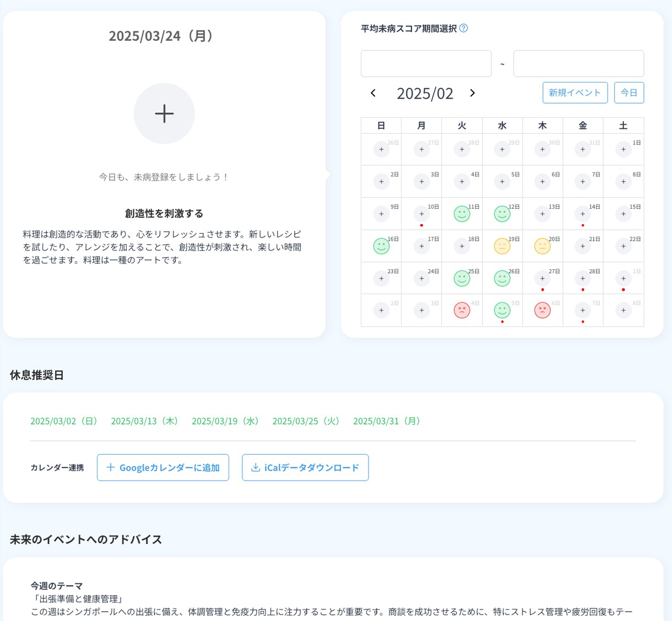Image resolution: width=672 pixels, height=621 pixels.
Task: Click Googleカレンダーに追加 button
Action: pos(163,467)
